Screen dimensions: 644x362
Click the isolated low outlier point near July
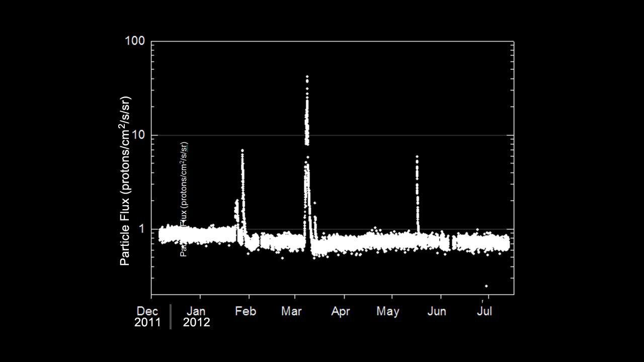click(486, 286)
